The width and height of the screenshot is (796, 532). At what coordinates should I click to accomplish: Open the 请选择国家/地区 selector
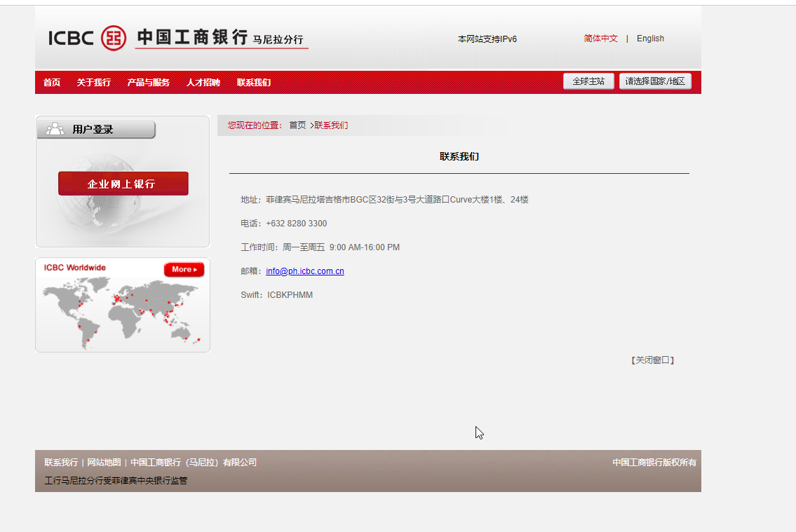[655, 81]
